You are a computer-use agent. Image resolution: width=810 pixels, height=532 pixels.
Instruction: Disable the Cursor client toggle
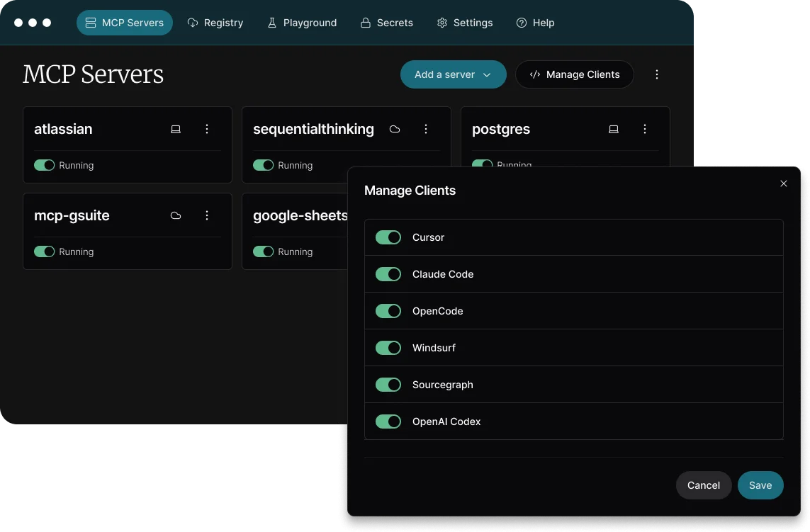[388, 237]
